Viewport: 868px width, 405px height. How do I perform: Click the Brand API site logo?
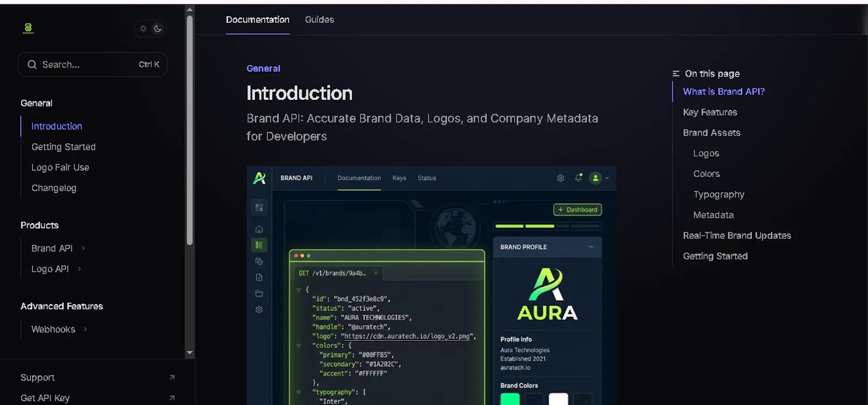pos(28,28)
